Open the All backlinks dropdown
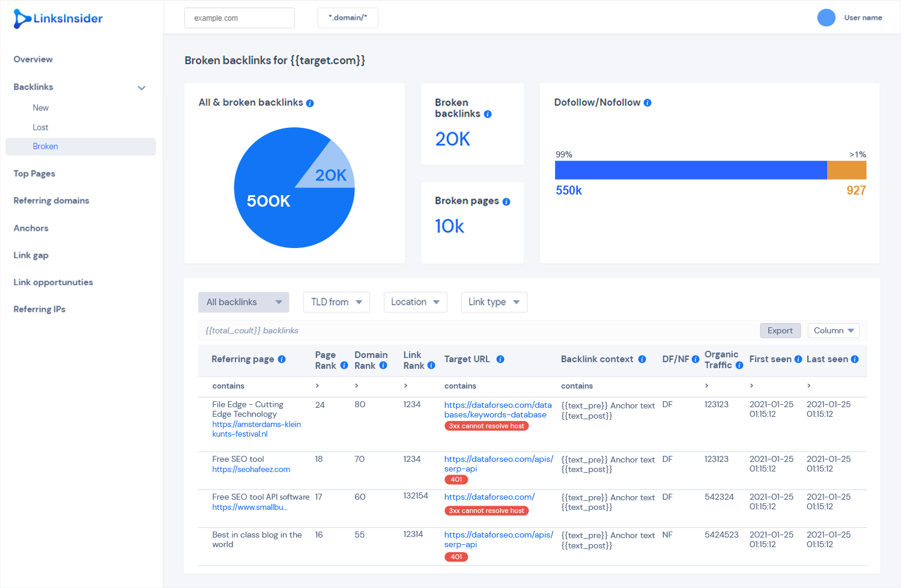 point(244,302)
